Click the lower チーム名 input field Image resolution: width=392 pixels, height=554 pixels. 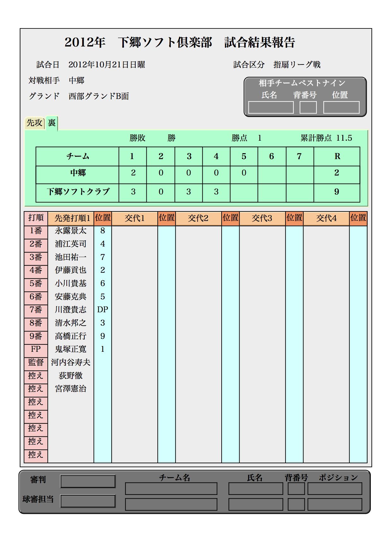[x=171, y=504]
